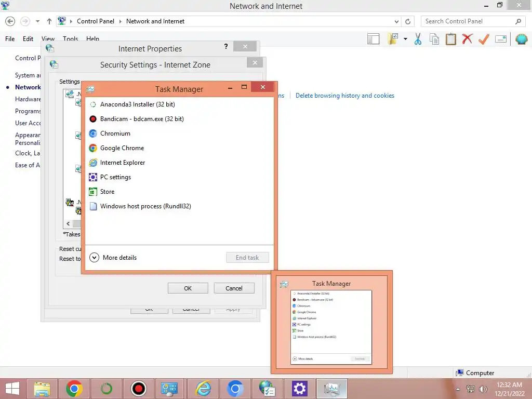
Task: Open the Tools menu
Action: [70, 38]
